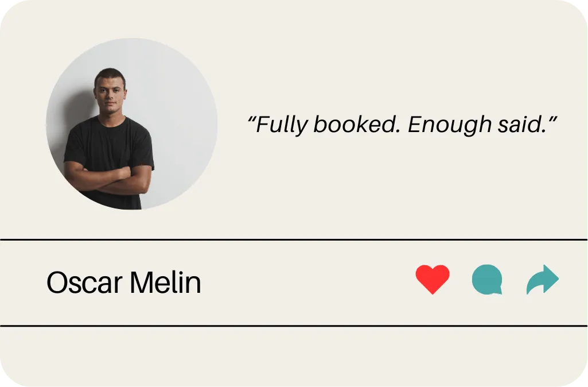
Task: Click the word "booked." in the quote
Action: (x=357, y=124)
